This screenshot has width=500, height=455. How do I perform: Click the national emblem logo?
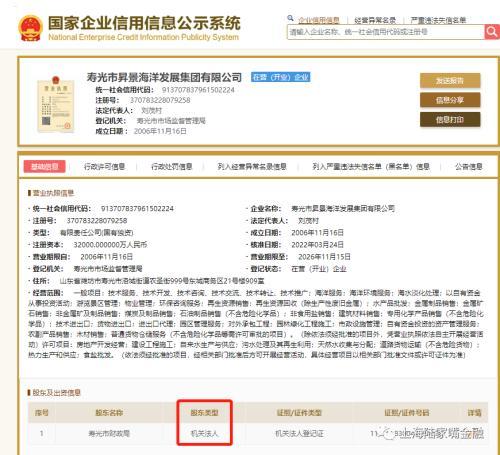pyautogui.click(x=30, y=28)
